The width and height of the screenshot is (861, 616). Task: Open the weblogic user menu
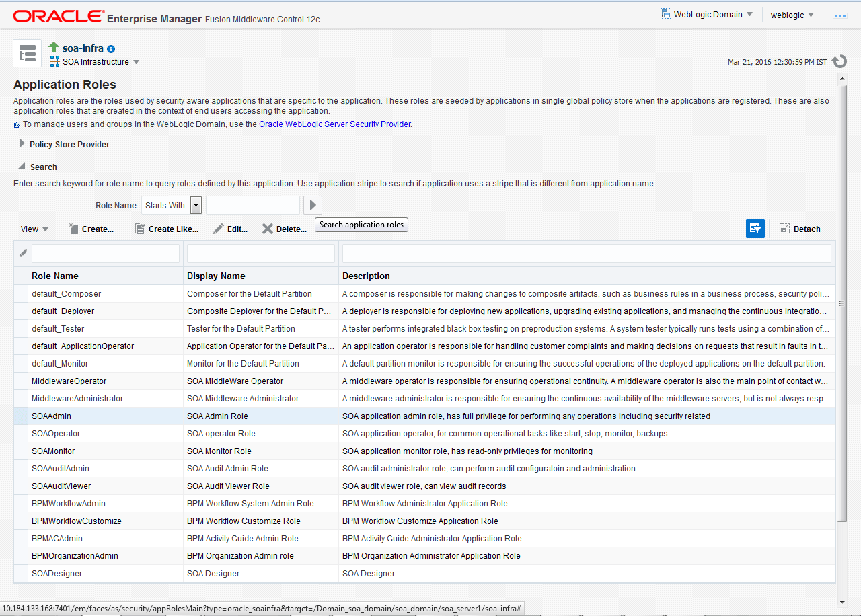[x=792, y=15]
